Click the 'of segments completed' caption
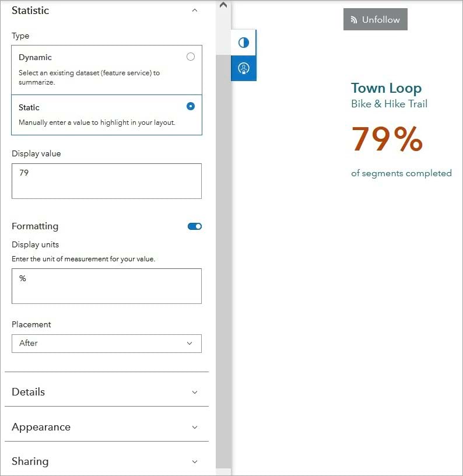 tap(401, 173)
